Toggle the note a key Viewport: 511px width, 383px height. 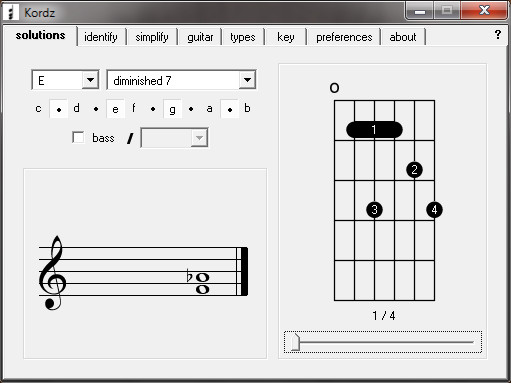tap(209, 108)
